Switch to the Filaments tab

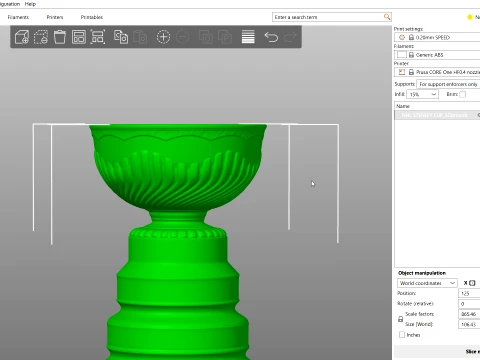pyautogui.click(x=18, y=17)
